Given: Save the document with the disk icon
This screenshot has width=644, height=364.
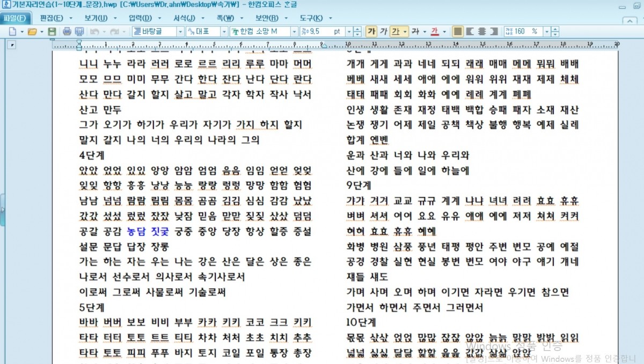Looking at the screenshot, I should [x=52, y=32].
